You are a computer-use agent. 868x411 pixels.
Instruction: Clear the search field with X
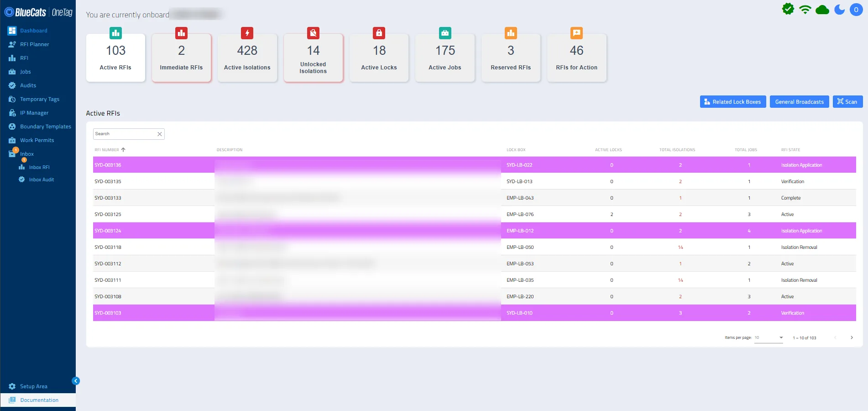pos(160,134)
